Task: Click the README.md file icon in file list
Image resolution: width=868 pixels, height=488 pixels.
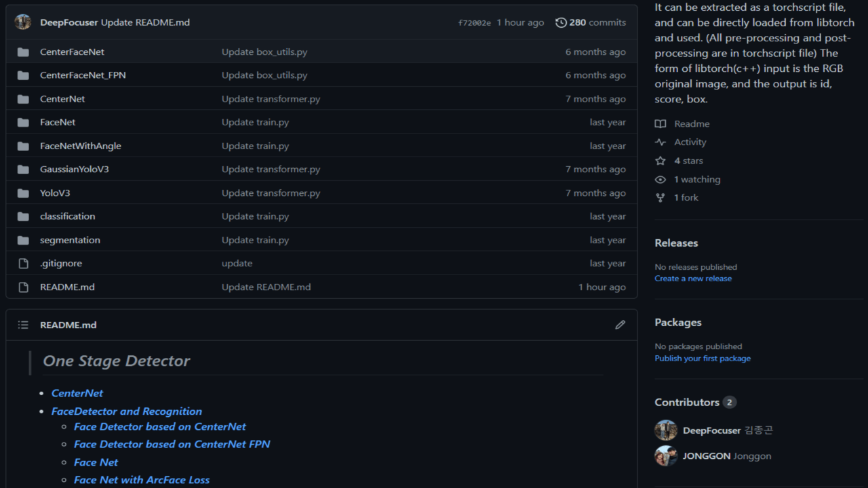Action: click(x=23, y=287)
